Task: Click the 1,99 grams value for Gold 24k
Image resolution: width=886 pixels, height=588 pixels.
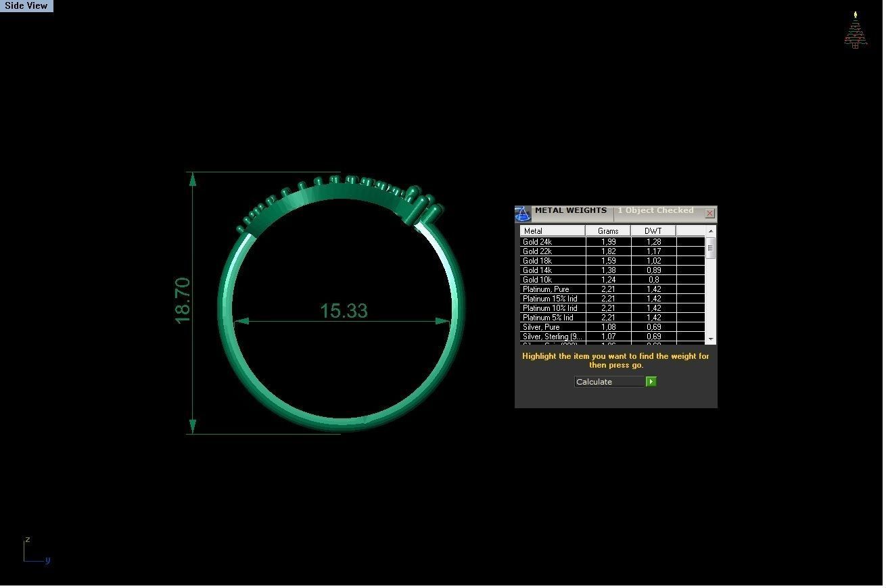Action: [608, 242]
